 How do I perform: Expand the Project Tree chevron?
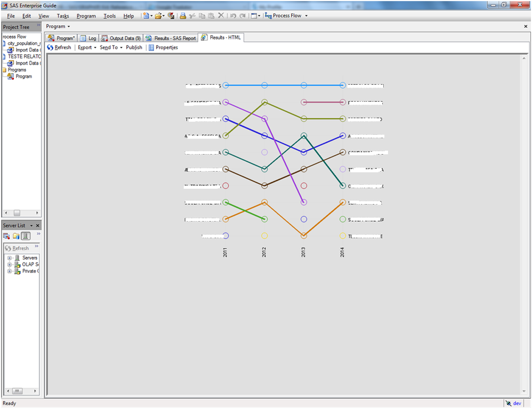38,25
